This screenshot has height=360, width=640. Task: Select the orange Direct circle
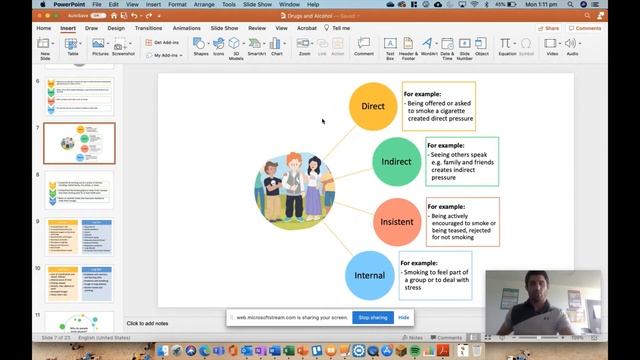(x=373, y=106)
